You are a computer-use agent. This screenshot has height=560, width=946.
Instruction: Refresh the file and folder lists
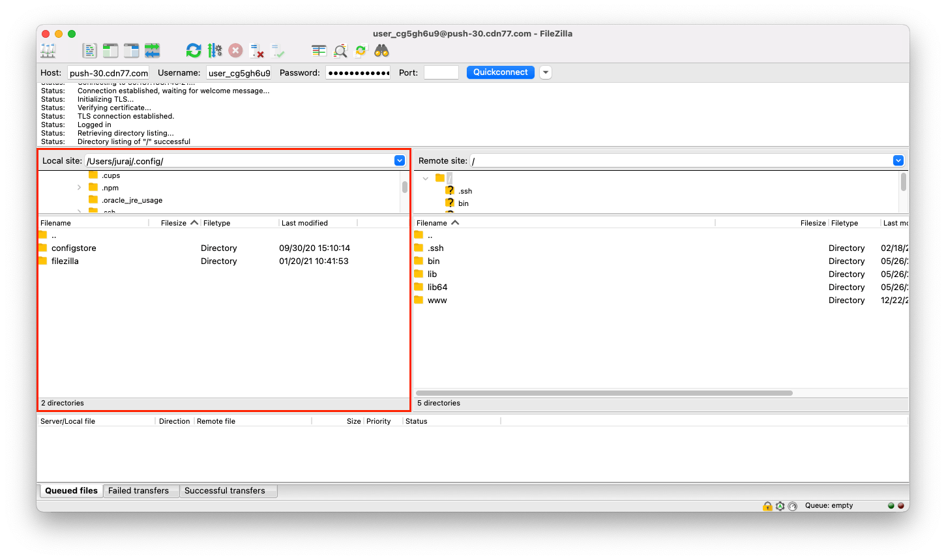[194, 50]
